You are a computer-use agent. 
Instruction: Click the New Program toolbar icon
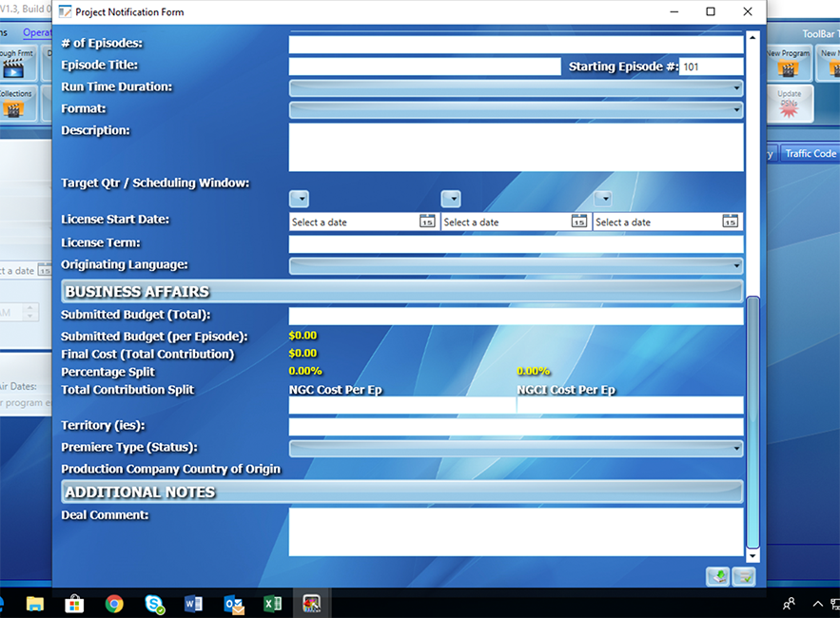pyautogui.click(x=787, y=65)
